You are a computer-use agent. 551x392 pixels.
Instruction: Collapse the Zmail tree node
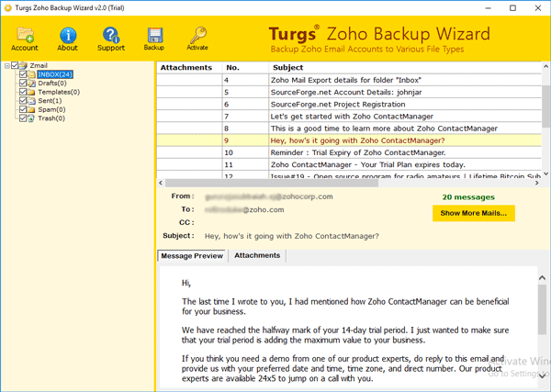coord(7,66)
